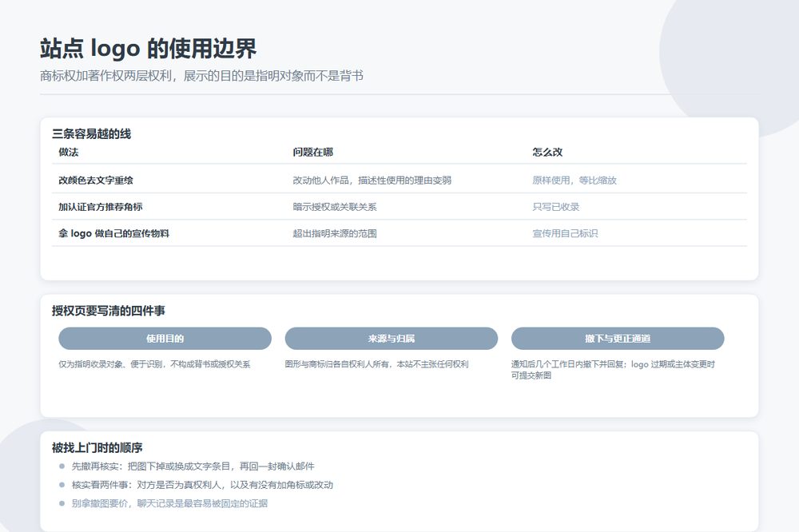Image resolution: width=799 pixels, height=532 pixels.
Task: Click the cell 暗示授权或关联关系
Action: [x=335, y=206]
